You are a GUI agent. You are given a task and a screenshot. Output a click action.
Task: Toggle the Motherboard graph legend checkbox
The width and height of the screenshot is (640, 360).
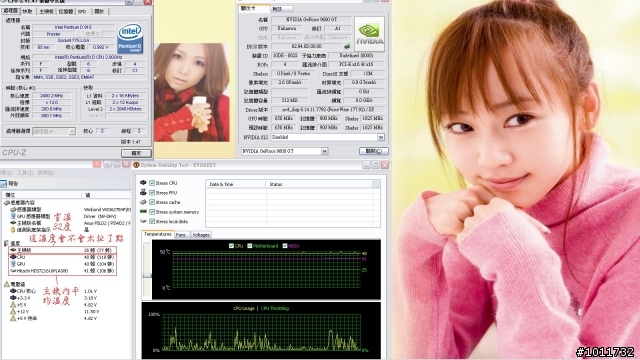tap(249, 246)
